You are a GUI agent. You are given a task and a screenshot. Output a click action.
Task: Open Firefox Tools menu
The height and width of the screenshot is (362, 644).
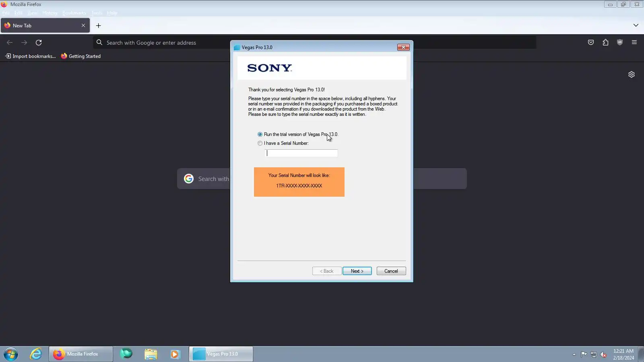[97, 13]
